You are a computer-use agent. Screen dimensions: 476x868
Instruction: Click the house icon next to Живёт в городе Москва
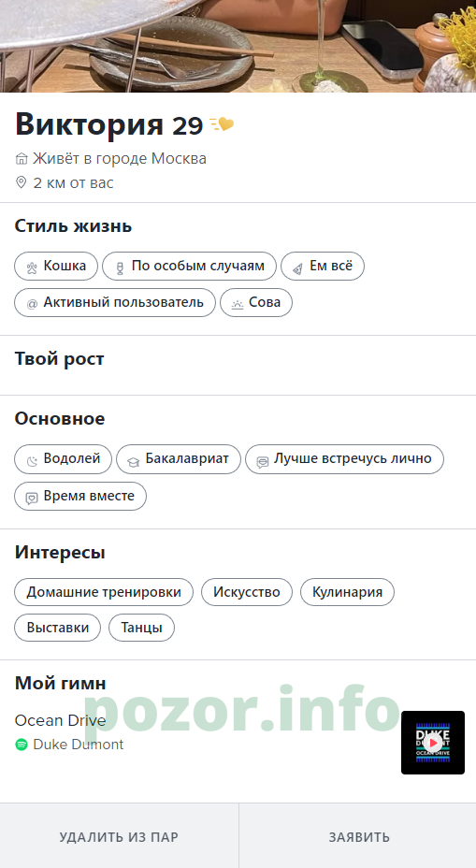tap(21, 159)
